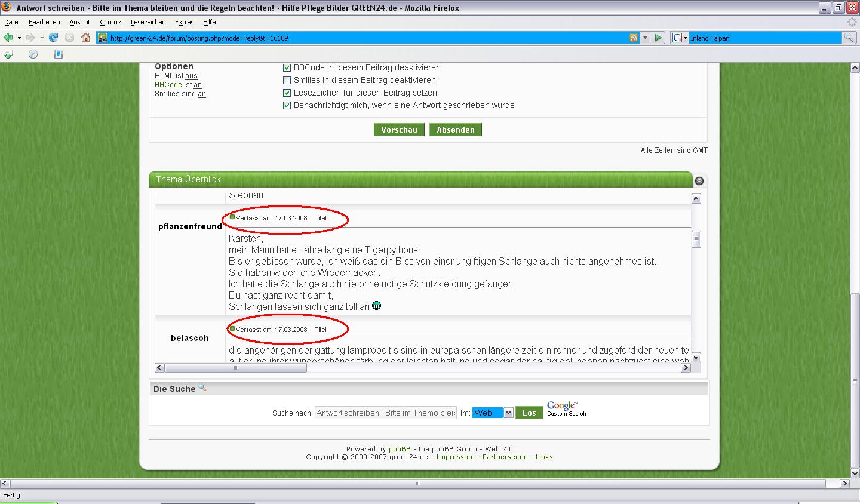Click the browser Back arrow button

click(8, 38)
